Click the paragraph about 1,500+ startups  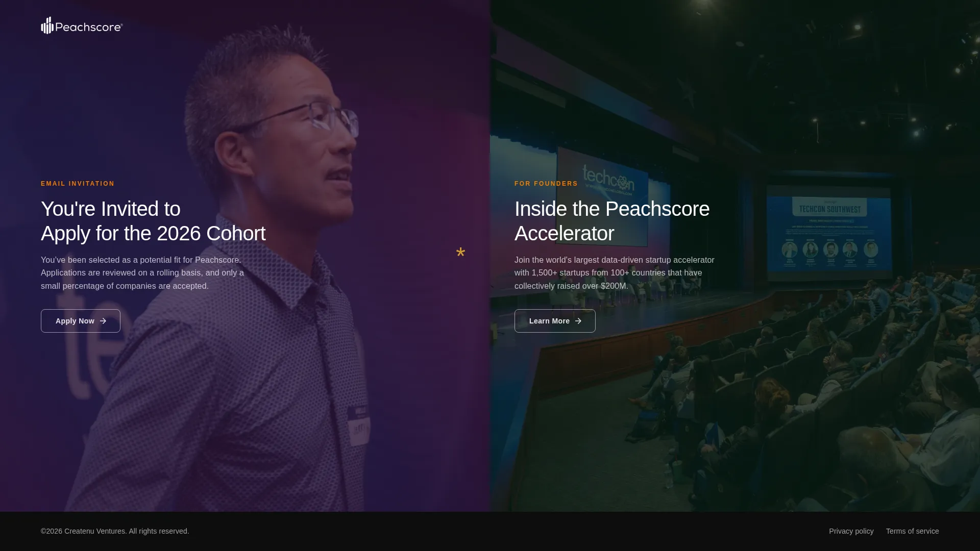(615, 273)
